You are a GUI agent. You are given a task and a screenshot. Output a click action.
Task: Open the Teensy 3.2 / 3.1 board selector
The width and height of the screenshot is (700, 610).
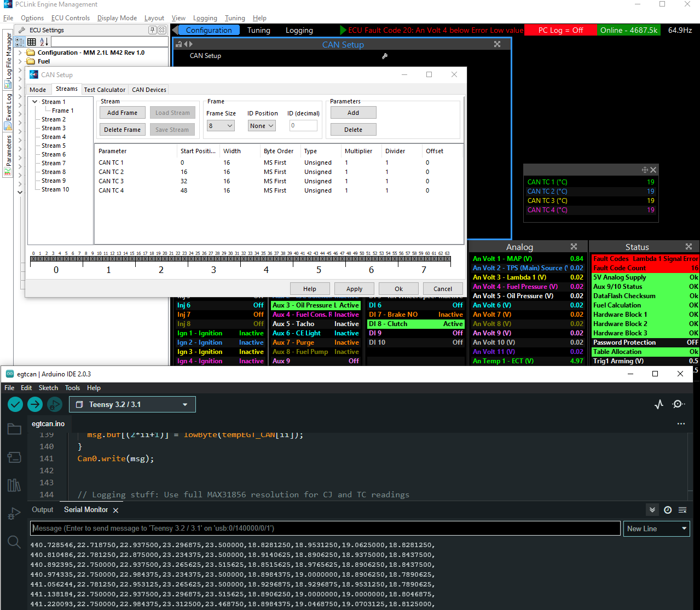132,404
